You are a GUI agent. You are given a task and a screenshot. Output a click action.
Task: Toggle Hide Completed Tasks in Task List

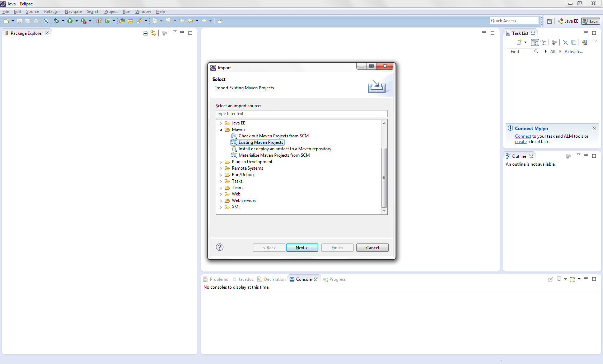point(565,42)
